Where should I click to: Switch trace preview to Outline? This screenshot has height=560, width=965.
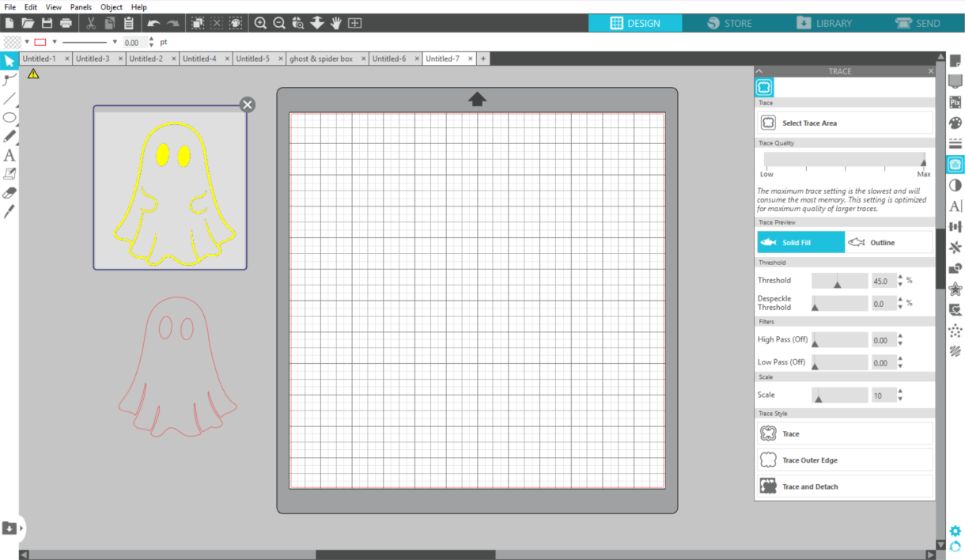point(889,243)
